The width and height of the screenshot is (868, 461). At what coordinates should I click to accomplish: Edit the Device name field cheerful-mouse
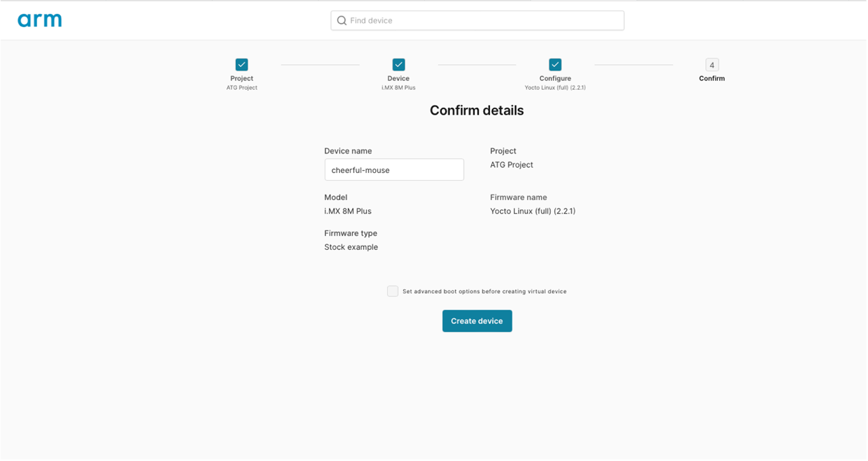pos(394,170)
